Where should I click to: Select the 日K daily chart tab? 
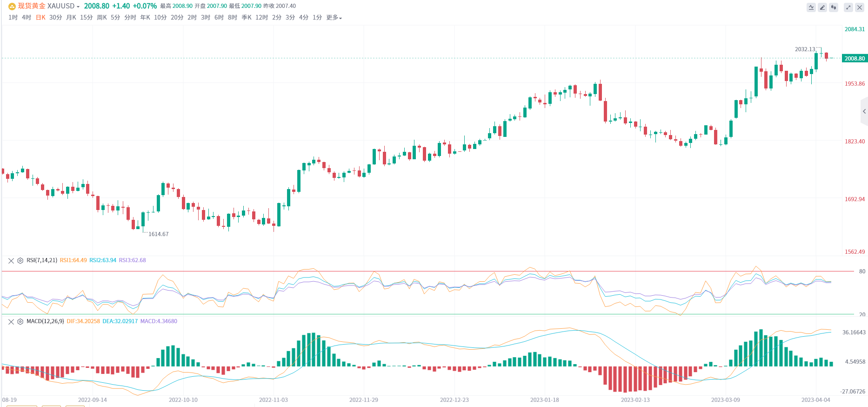(x=40, y=18)
